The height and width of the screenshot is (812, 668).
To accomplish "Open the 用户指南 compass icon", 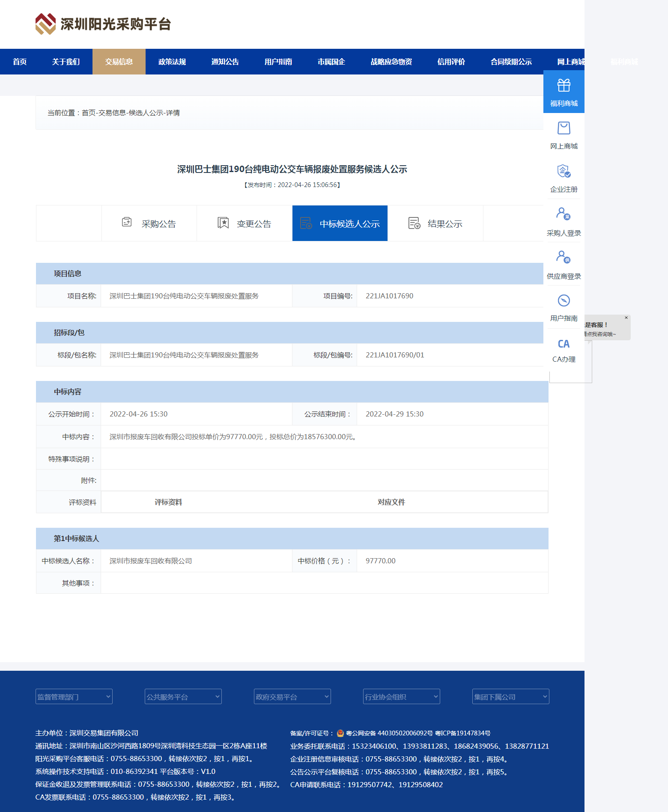I will (x=564, y=300).
